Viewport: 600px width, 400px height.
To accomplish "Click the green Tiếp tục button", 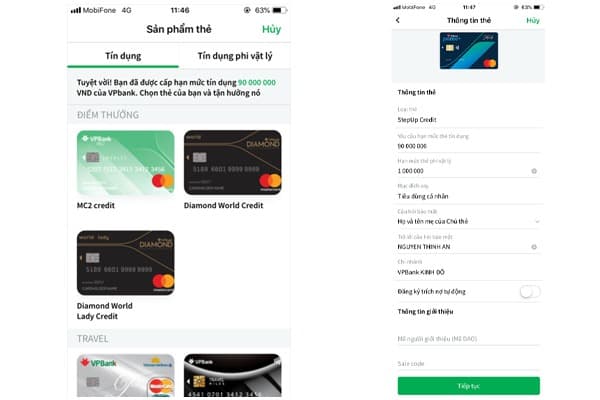I will click(469, 386).
